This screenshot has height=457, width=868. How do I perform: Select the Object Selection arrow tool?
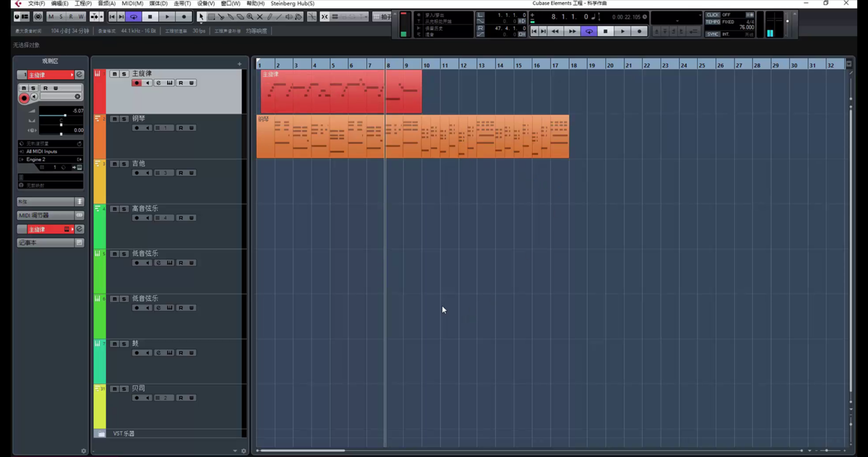coord(201,17)
